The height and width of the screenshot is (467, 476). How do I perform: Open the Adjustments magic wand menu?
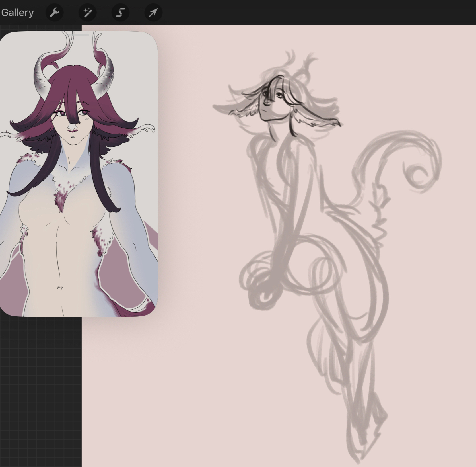click(87, 13)
